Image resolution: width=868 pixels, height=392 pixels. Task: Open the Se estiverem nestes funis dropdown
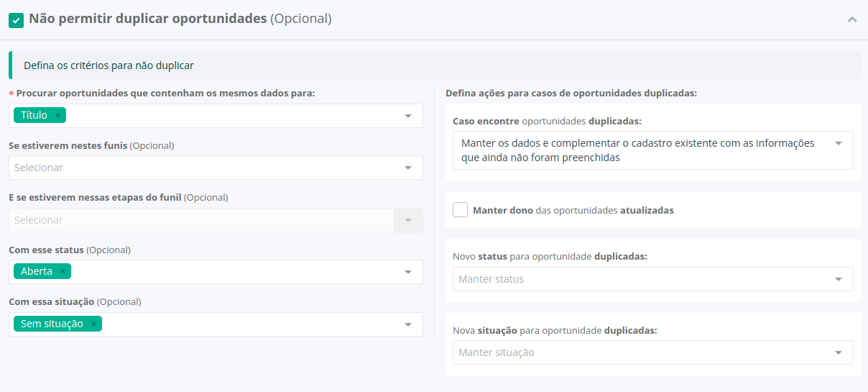pos(216,168)
